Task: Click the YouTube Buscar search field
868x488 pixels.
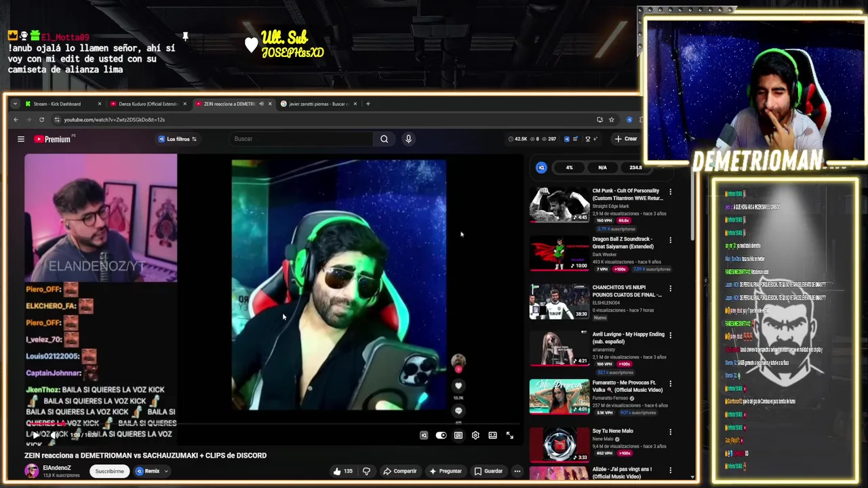Action: coord(302,139)
